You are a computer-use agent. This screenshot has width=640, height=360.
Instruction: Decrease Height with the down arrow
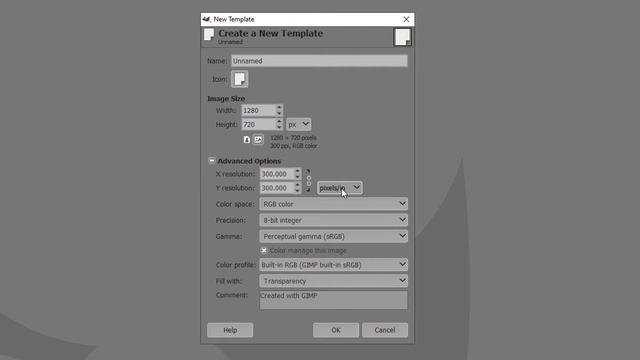click(x=279, y=127)
